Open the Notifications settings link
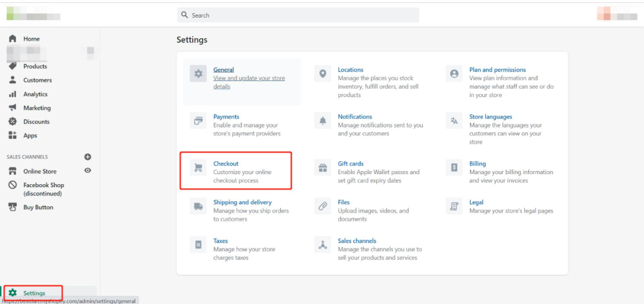The height and width of the screenshot is (304, 644). 355,117
